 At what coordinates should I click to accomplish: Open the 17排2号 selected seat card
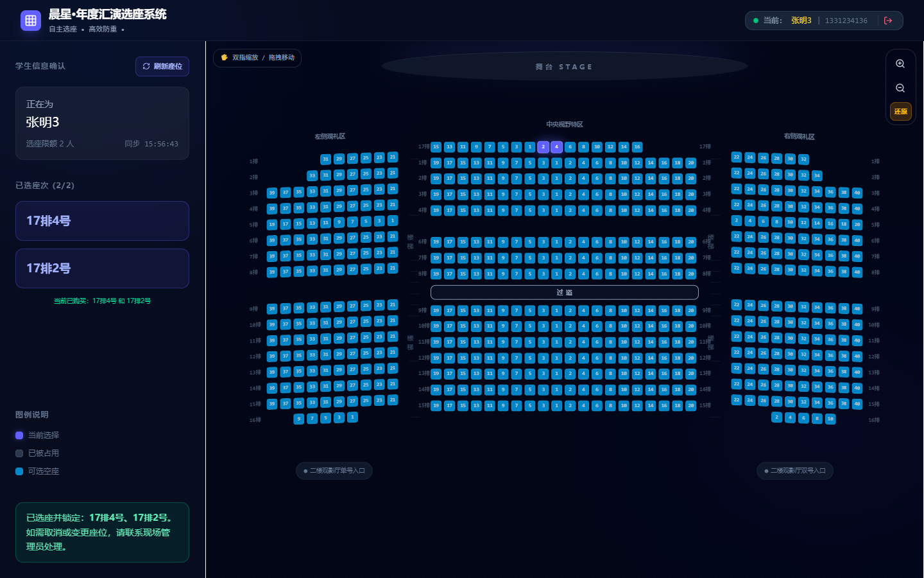(x=102, y=268)
